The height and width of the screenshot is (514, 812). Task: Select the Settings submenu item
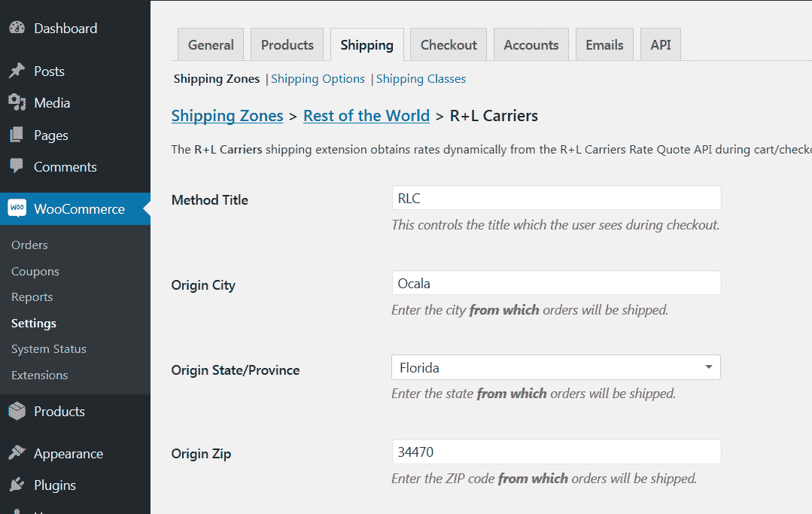(34, 323)
